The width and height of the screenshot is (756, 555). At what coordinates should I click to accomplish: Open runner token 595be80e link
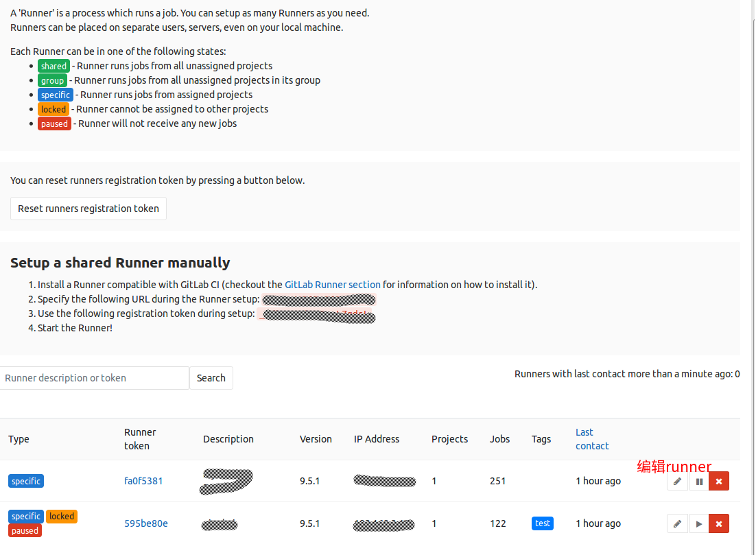coord(145,523)
